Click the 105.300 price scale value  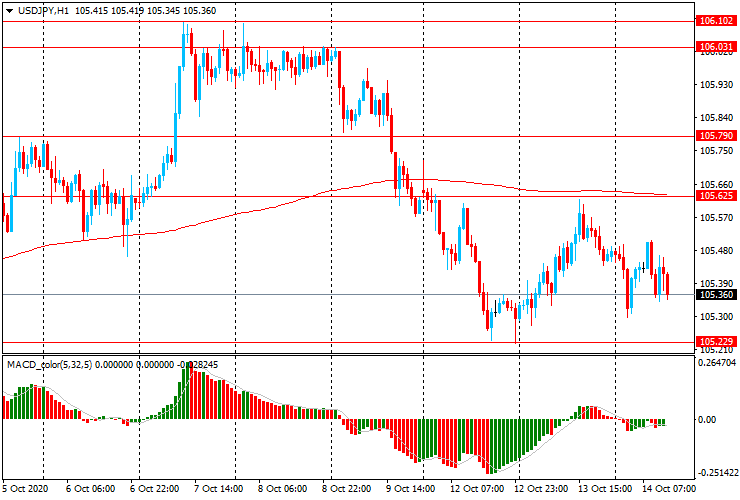716,317
